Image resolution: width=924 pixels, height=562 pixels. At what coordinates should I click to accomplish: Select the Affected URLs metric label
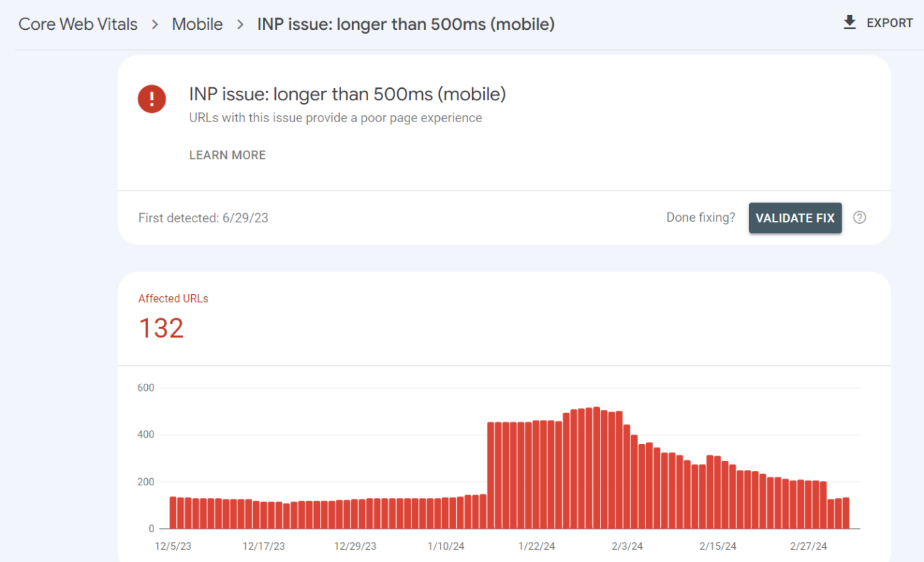173,298
